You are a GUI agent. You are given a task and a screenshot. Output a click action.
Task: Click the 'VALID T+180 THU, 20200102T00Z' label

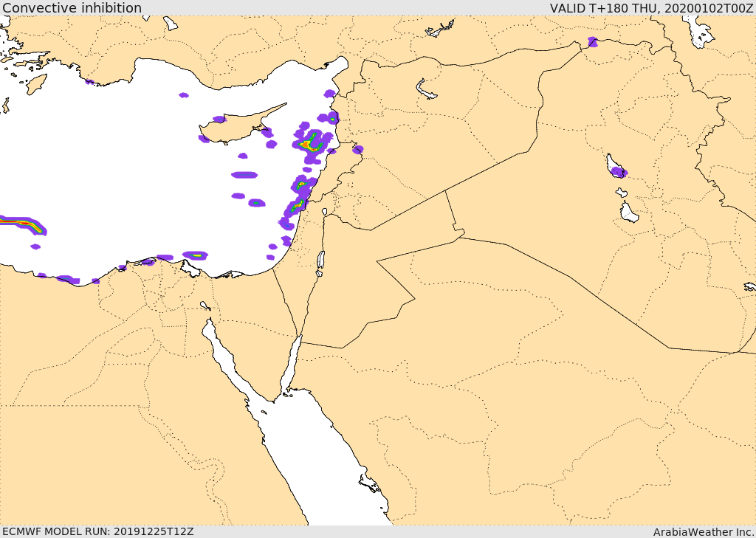[x=651, y=7]
